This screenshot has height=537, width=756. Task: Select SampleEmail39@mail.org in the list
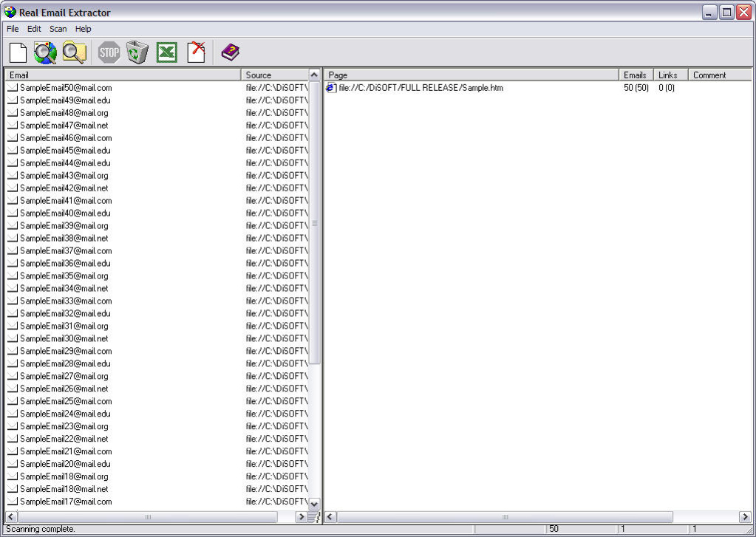pos(64,225)
